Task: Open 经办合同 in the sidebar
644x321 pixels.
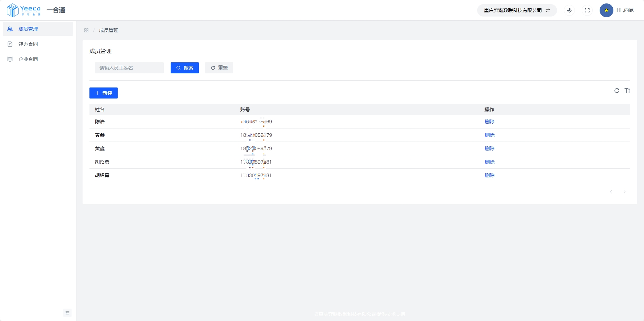Action: [38, 44]
